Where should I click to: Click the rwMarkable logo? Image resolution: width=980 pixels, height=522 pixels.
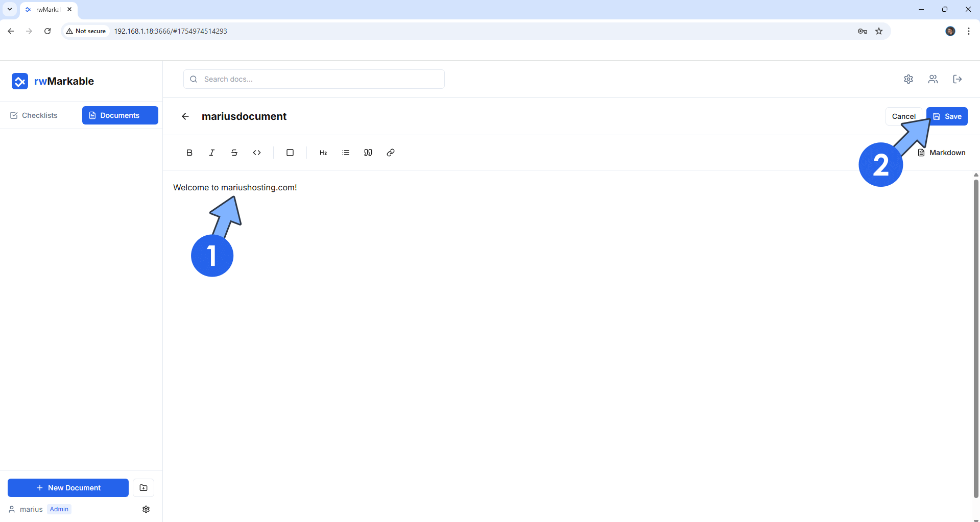(x=20, y=81)
